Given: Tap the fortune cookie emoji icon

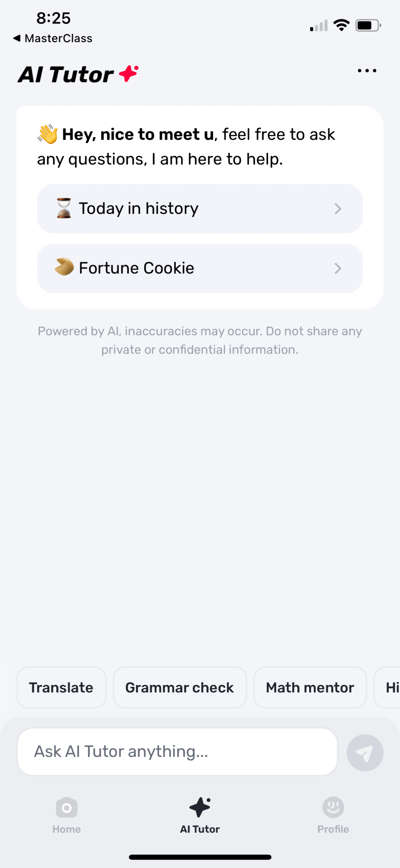Looking at the screenshot, I should [x=64, y=267].
